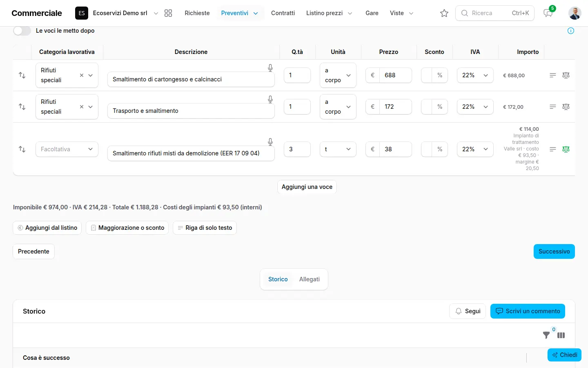The height and width of the screenshot is (368, 588).
Task: Go to the Contratti section
Action: click(x=283, y=13)
